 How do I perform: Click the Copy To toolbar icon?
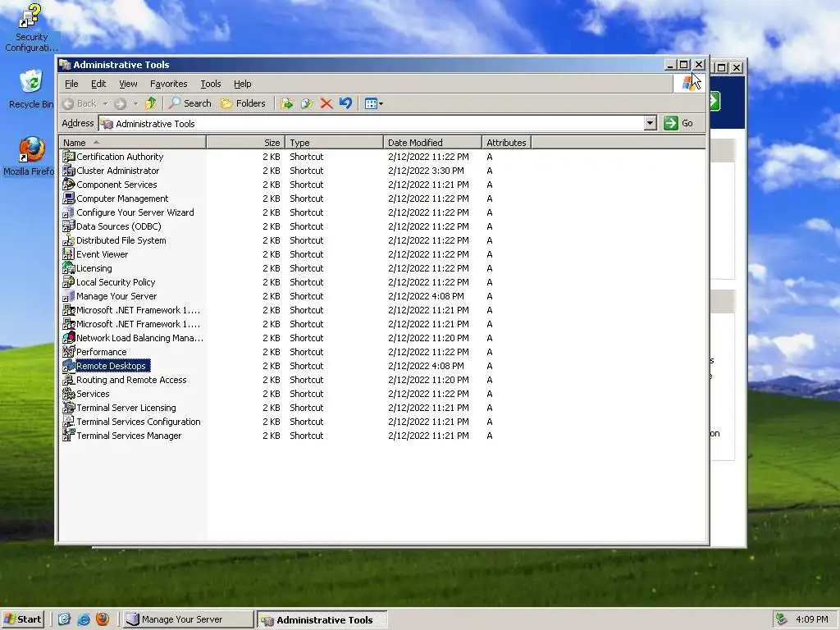307,103
